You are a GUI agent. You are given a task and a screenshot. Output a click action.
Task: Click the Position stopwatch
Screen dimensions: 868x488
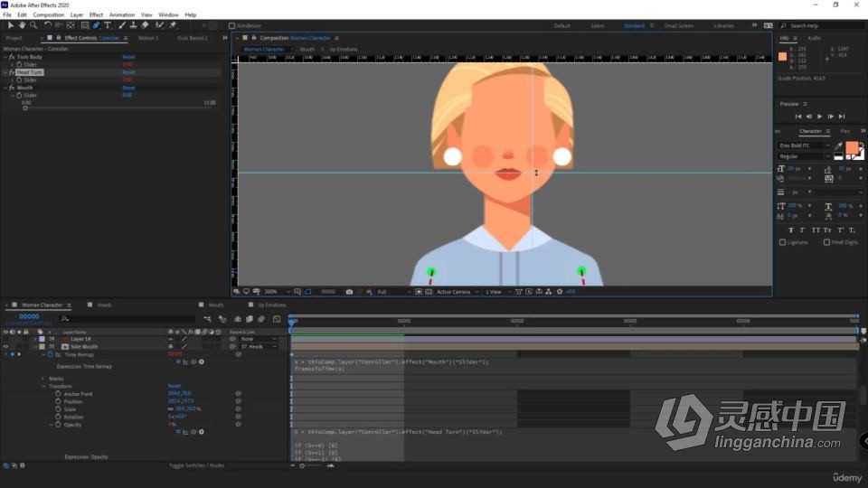pos(58,401)
